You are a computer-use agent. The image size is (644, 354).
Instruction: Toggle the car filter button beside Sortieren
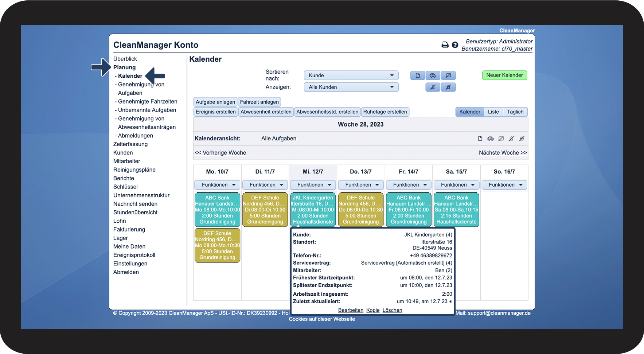click(433, 75)
